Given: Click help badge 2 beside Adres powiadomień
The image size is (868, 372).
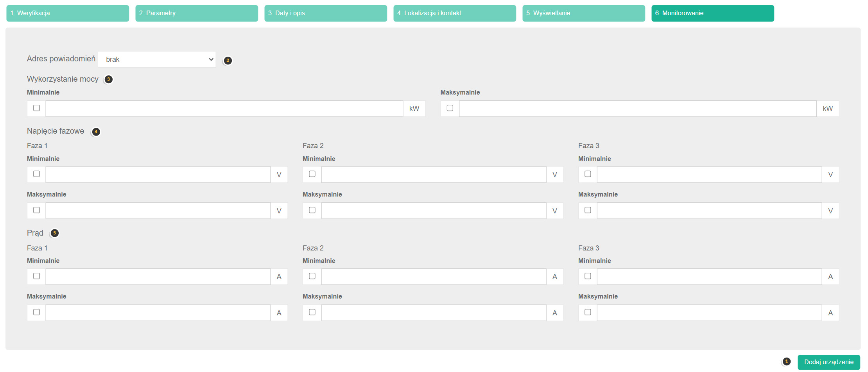Looking at the screenshot, I should [x=228, y=61].
